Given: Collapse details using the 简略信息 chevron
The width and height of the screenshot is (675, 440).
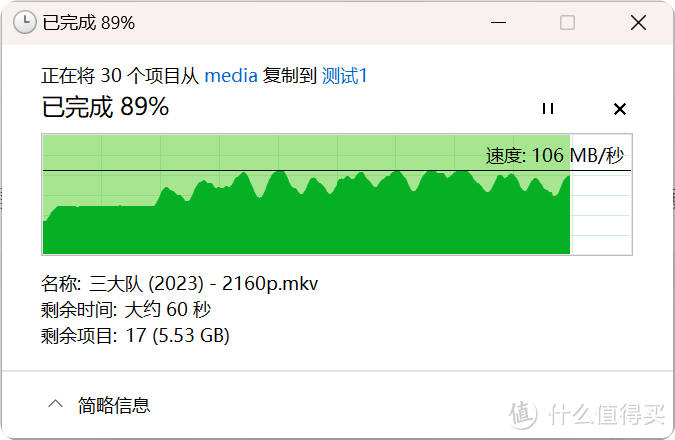Looking at the screenshot, I should tap(56, 404).
